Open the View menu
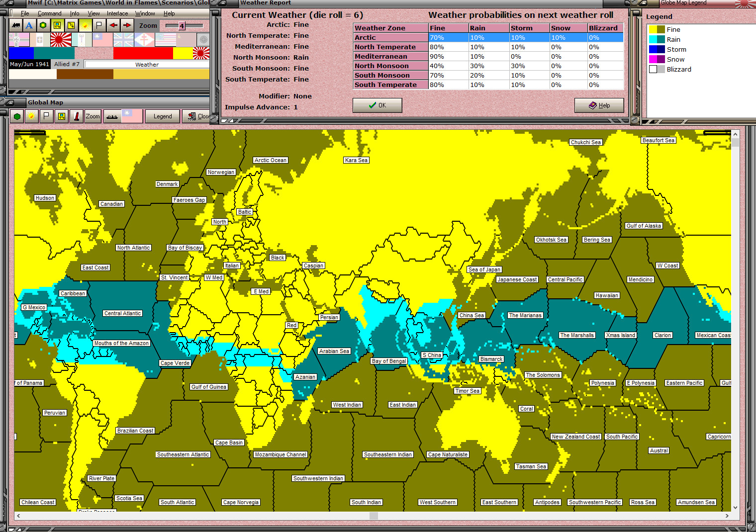 tap(94, 13)
